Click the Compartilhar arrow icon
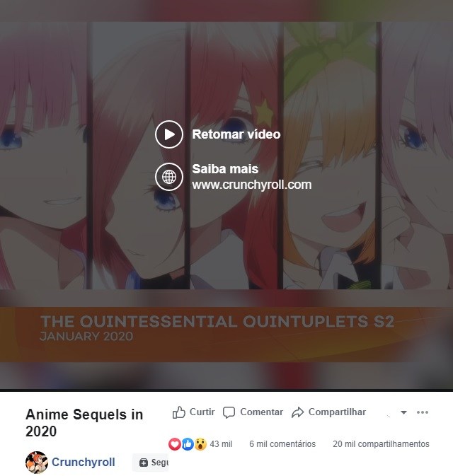The height and width of the screenshot is (476, 453). pos(297,412)
